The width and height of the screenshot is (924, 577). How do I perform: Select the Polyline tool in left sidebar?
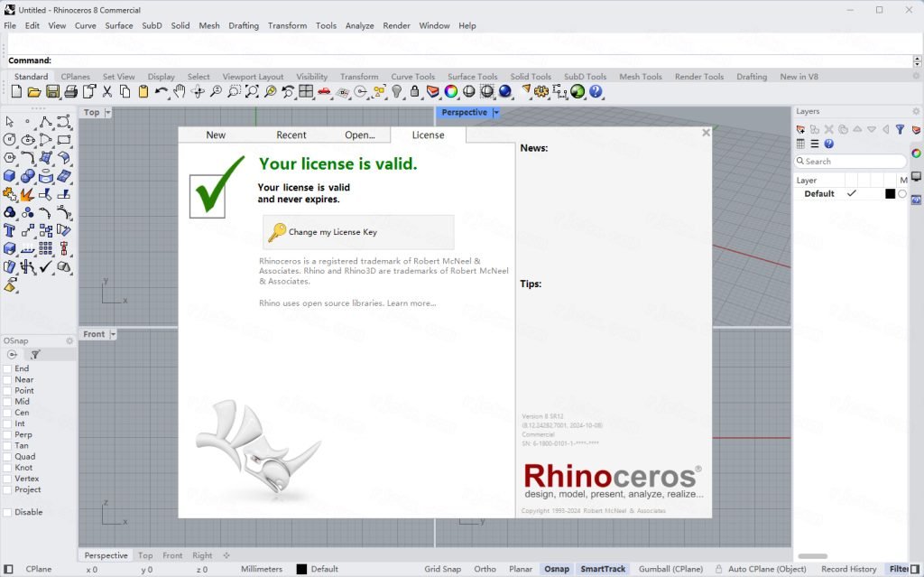pos(45,122)
